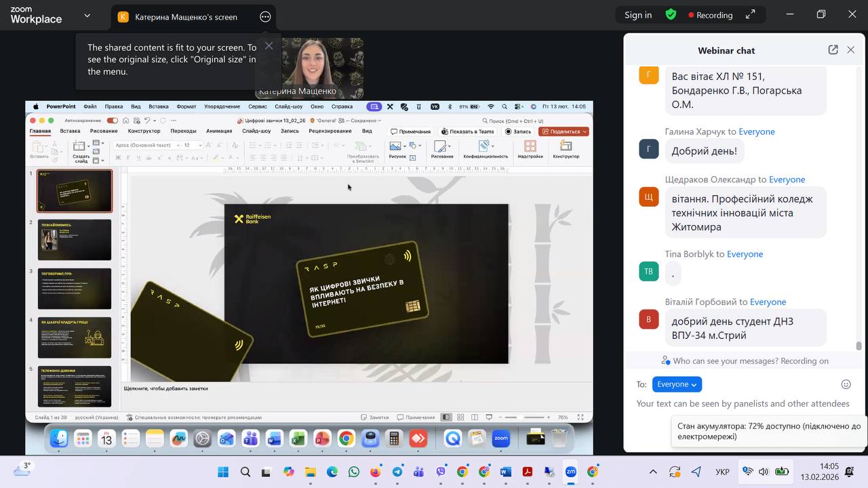Open Telegram from the Windows taskbar
Image resolution: width=868 pixels, height=488 pixels.
pyautogui.click(x=397, y=472)
